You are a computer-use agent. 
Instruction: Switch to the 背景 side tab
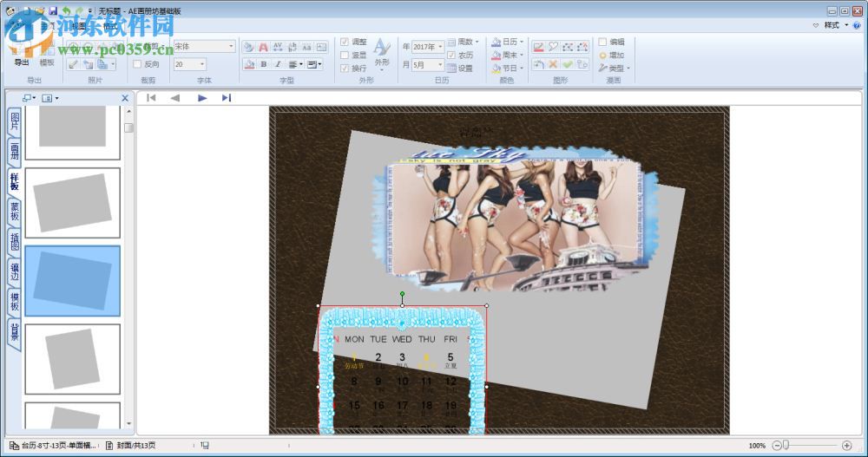point(15,332)
